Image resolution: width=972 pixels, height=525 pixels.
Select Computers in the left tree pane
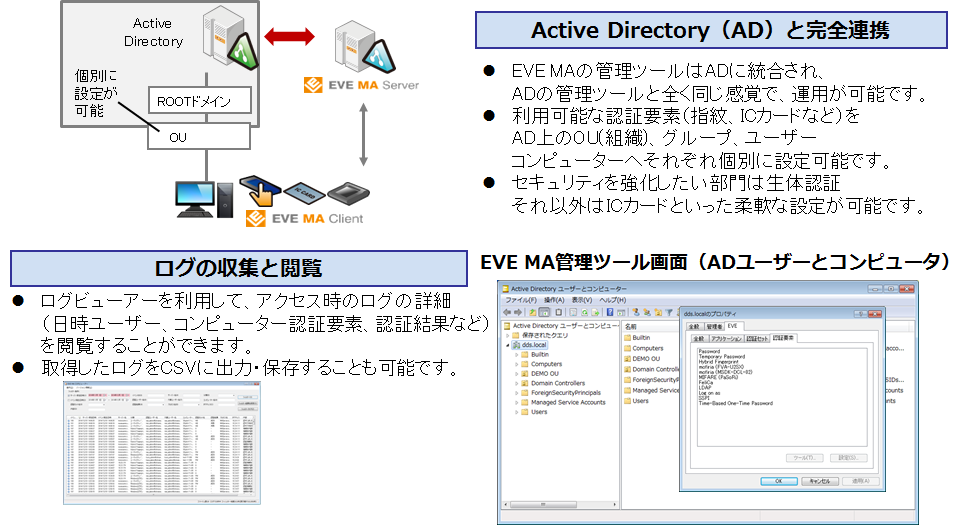click(x=541, y=364)
